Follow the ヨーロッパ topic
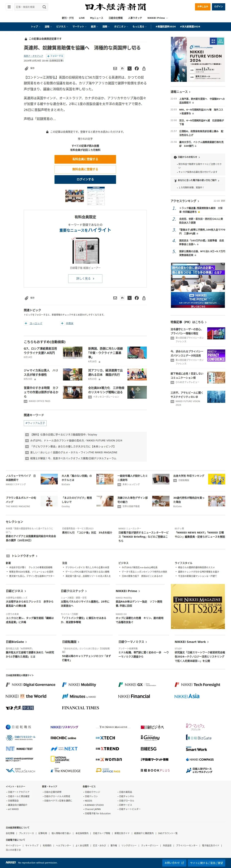The width and height of the screenshot is (231, 868). pyautogui.click(x=26, y=323)
